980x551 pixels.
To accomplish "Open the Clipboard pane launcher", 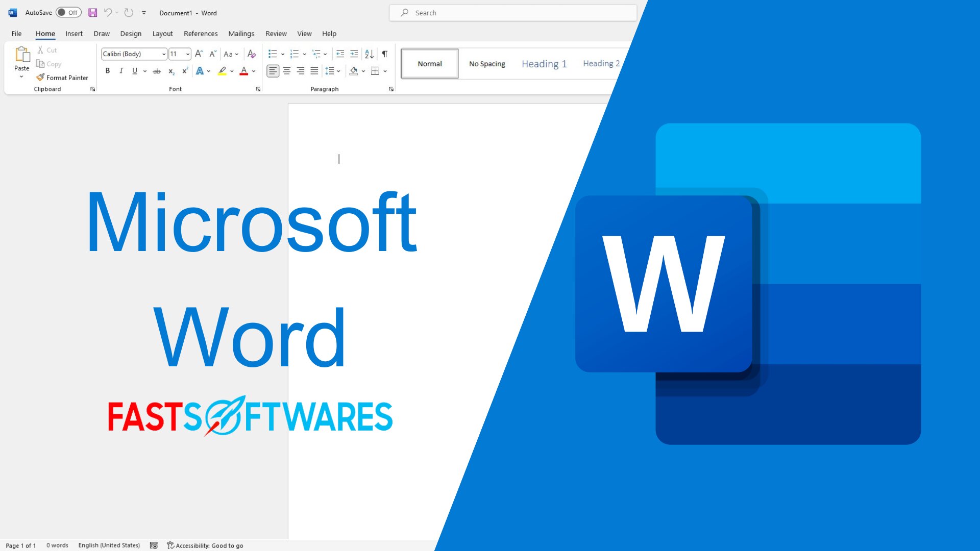I will [x=93, y=89].
